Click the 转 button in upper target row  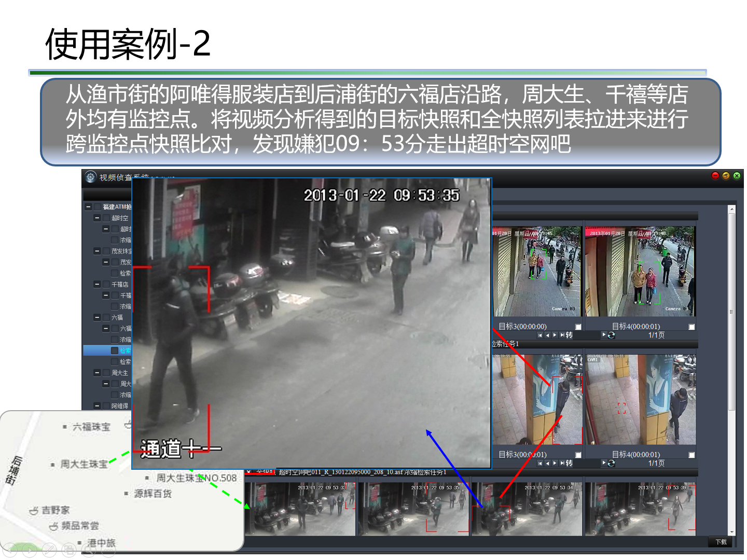[x=570, y=335]
